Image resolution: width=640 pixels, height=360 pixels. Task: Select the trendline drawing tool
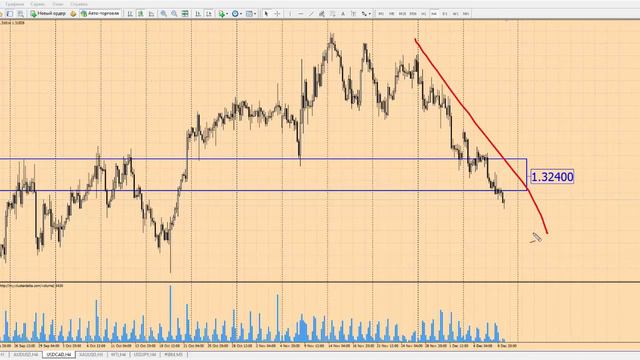click(311, 13)
